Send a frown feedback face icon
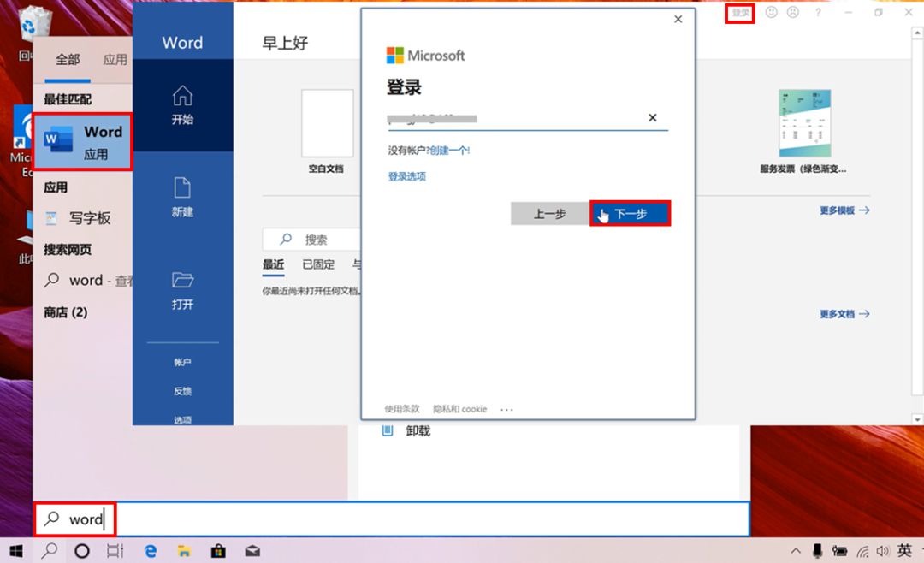 (793, 12)
